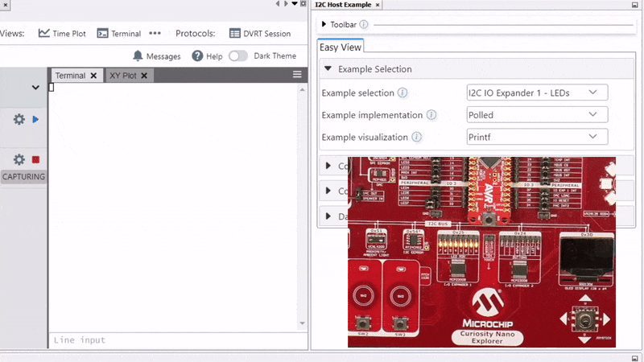Viewport: 644px width, 362px height.
Task: Collapse the Example Selection section
Action: pyautogui.click(x=328, y=69)
